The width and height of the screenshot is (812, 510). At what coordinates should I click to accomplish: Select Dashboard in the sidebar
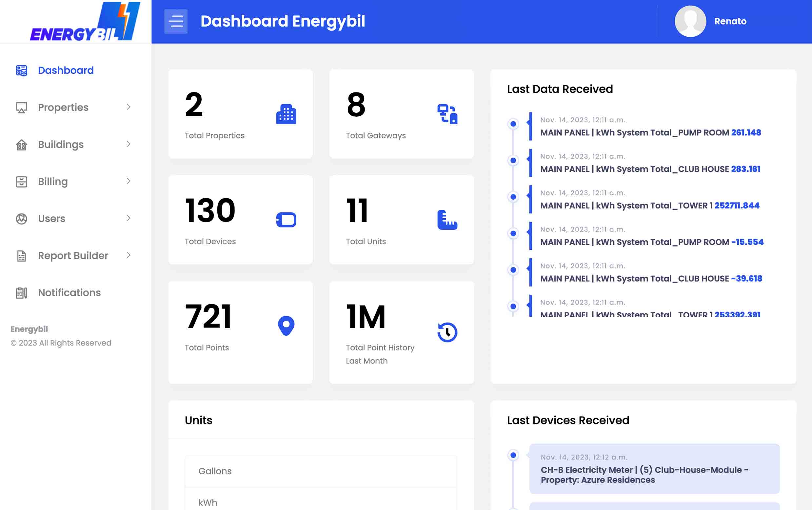click(x=66, y=70)
